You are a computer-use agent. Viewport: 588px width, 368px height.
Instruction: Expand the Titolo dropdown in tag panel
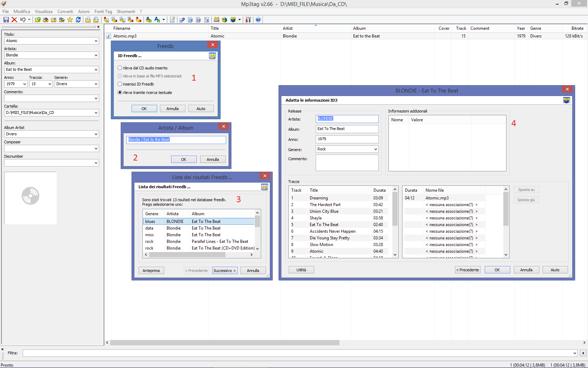tap(96, 41)
